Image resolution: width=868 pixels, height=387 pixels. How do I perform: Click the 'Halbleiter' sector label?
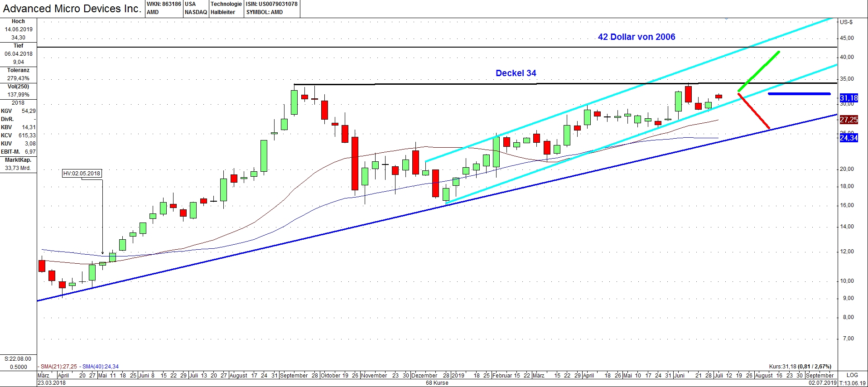(223, 12)
